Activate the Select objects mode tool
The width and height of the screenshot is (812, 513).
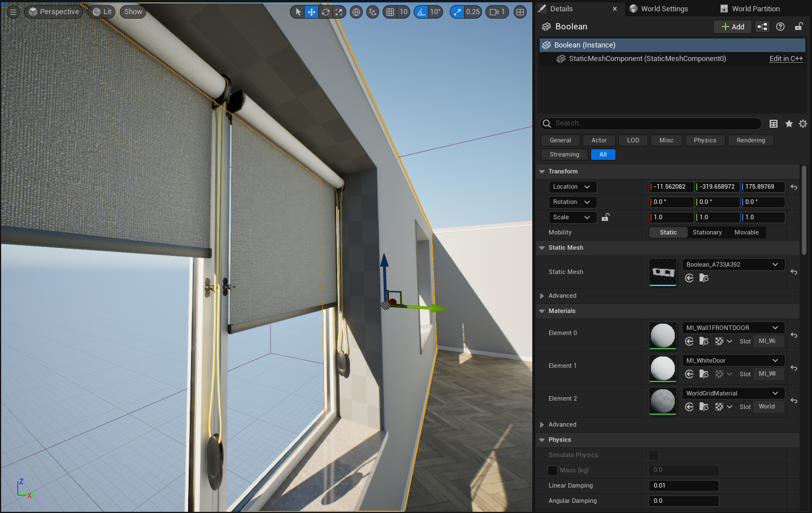click(x=298, y=12)
